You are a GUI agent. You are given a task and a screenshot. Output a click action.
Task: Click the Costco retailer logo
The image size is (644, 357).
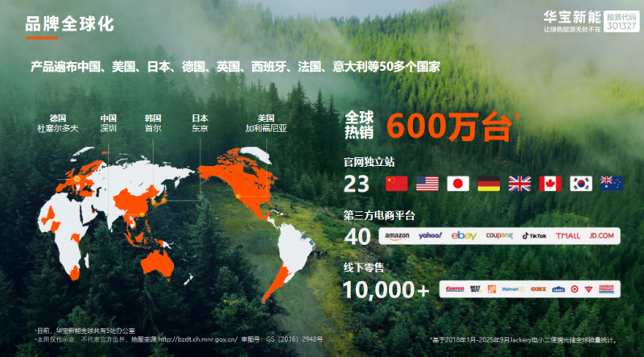456,289
